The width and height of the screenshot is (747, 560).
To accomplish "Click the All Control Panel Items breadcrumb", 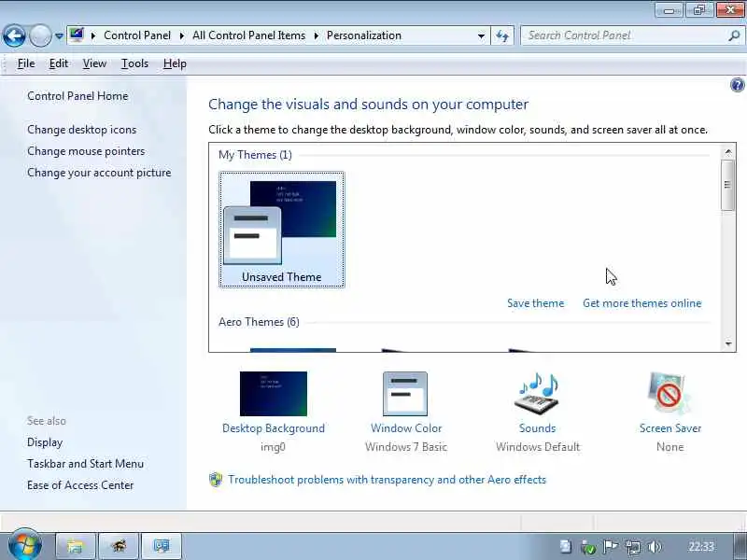I will tap(248, 35).
